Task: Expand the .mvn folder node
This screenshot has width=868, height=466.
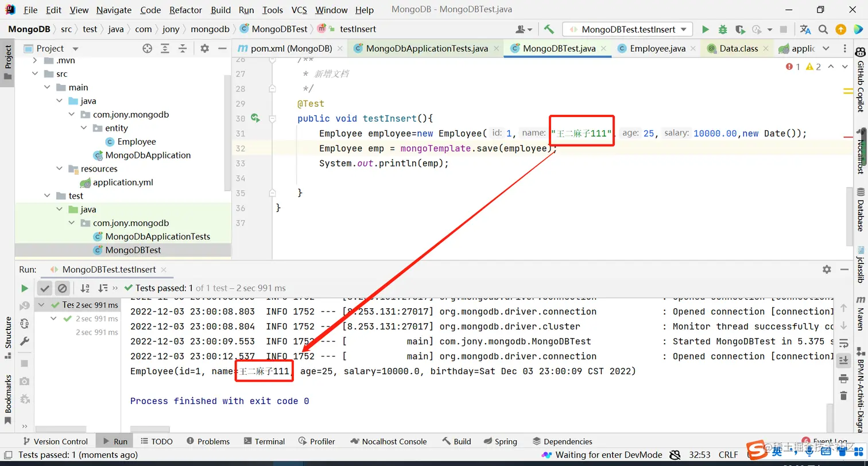Action: (x=35, y=60)
